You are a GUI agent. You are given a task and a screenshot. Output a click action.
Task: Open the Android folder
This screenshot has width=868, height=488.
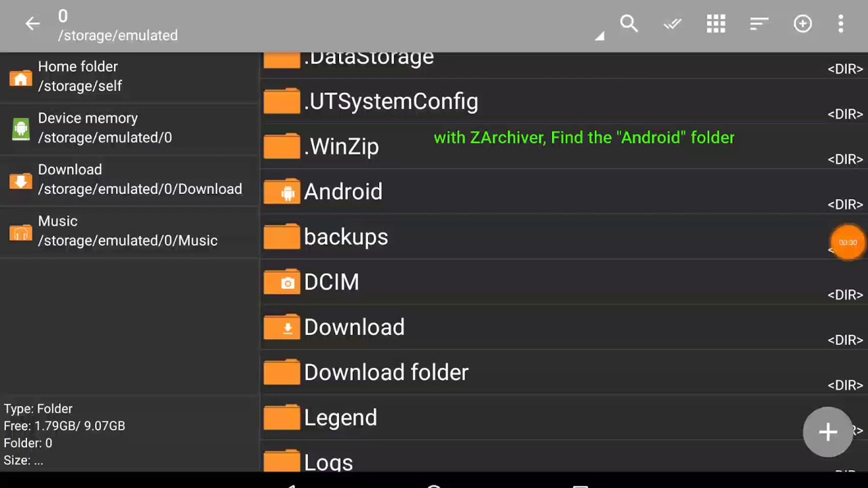(x=343, y=192)
